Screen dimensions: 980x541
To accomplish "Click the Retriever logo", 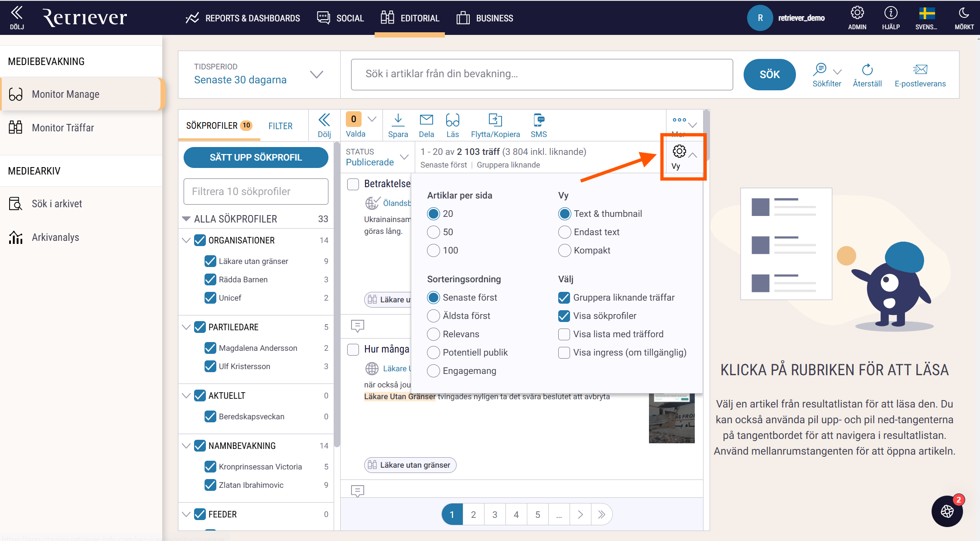I will point(85,17).
